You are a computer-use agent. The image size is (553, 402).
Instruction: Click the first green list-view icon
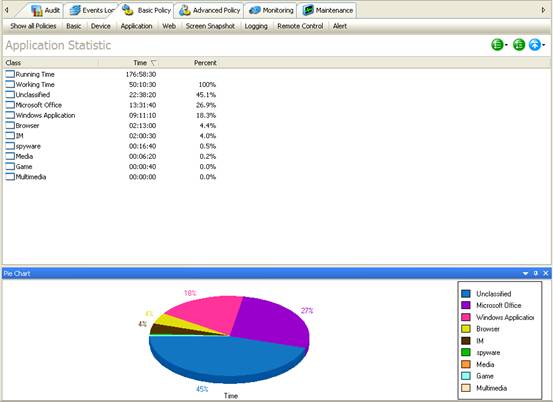coord(497,45)
